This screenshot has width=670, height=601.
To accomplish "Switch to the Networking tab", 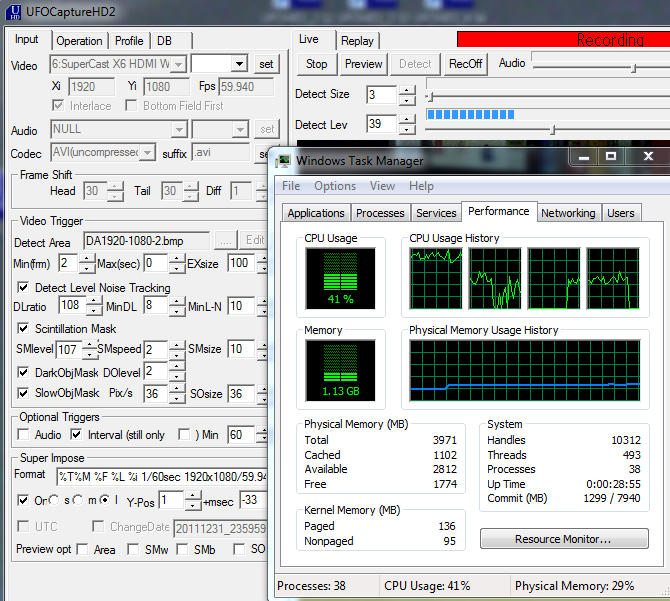I will [x=568, y=213].
